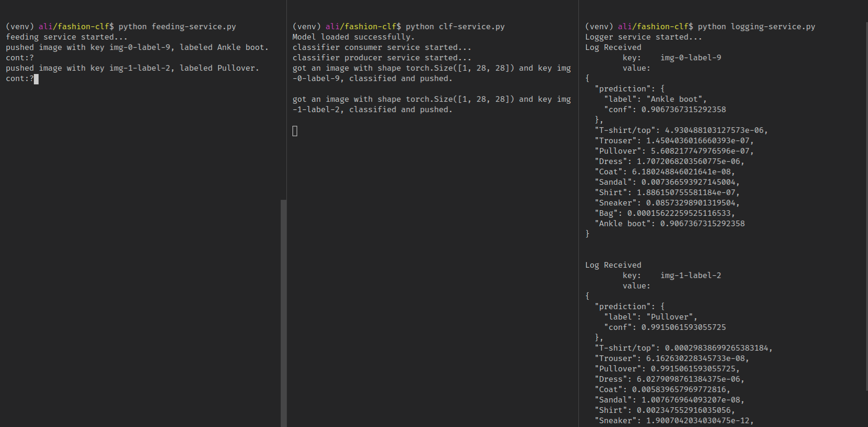Click the '"conf": 0.9915061593055725' line
The width and height of the screenshot is (868, 427).
click(665, 327)
